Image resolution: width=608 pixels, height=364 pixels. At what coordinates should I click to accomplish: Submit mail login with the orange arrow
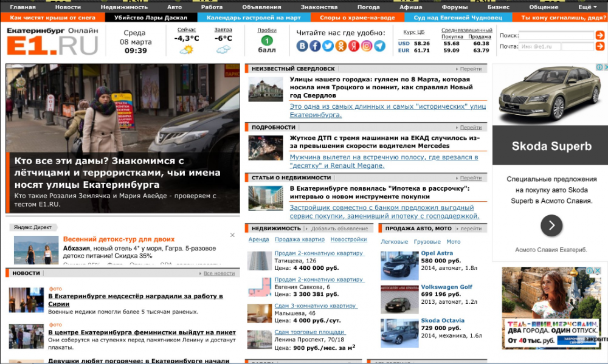point(600,46)
